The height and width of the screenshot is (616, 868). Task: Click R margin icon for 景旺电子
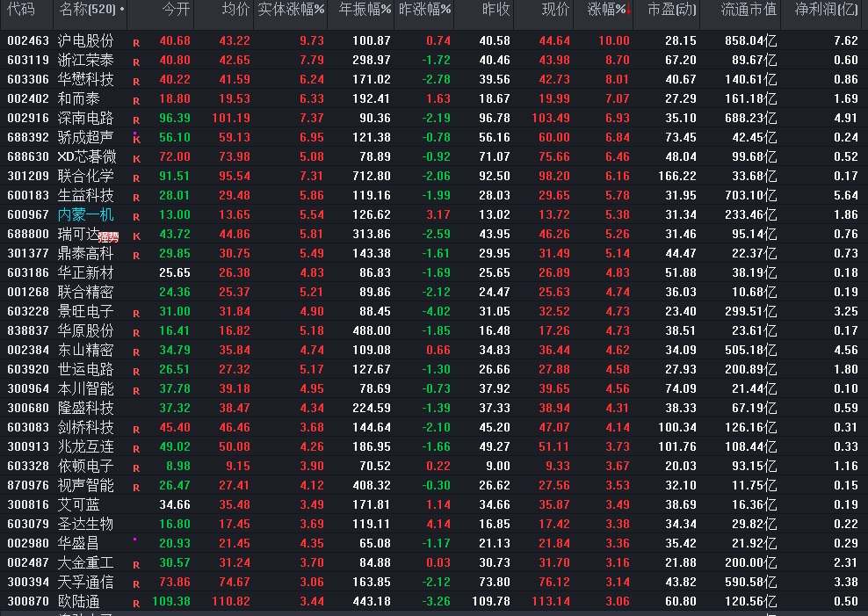136,314
